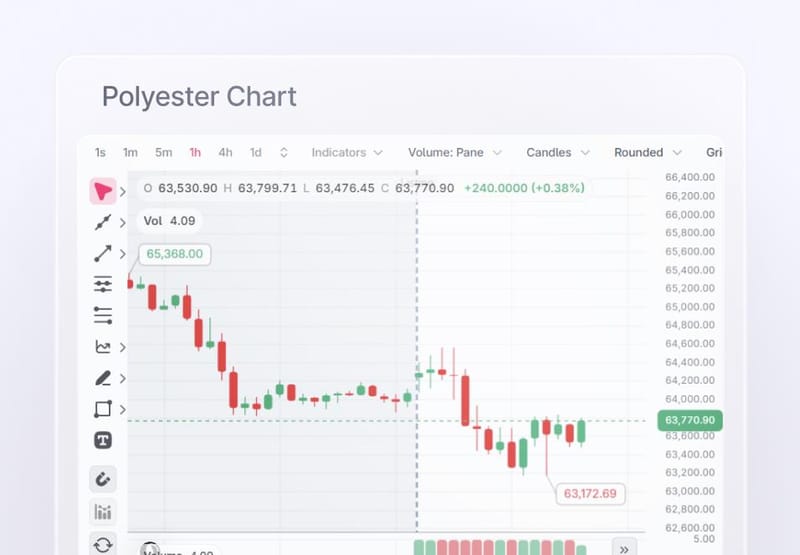Select the brush pen drawing tool
Screen dimensions: 800x555
103,379
